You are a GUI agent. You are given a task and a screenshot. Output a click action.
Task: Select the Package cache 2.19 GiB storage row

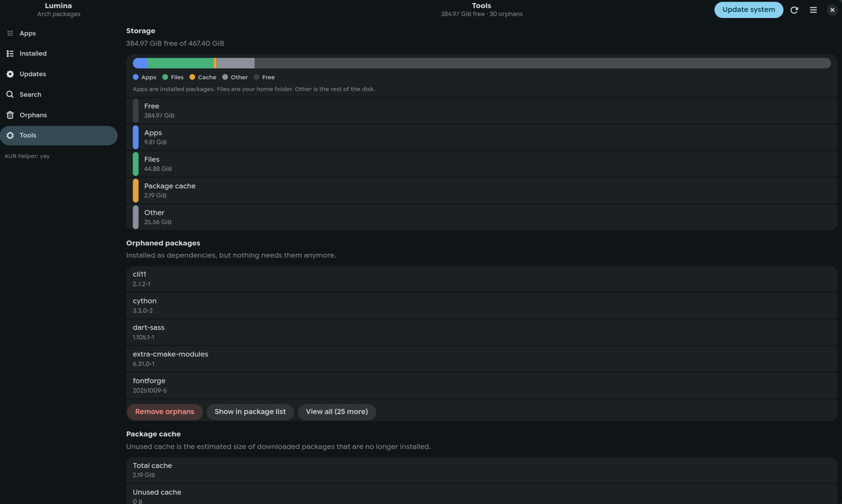point(482,191)
